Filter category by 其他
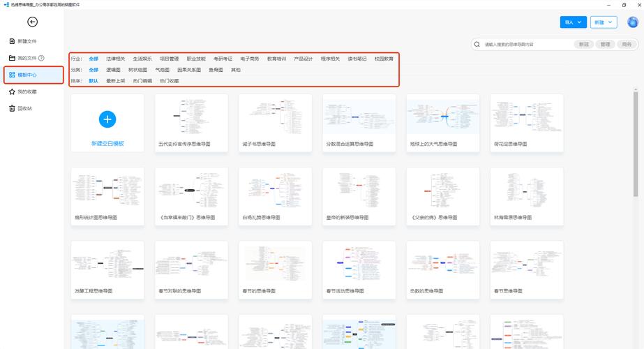The width and height of the screenshot is (644, 349). [236, 70]
